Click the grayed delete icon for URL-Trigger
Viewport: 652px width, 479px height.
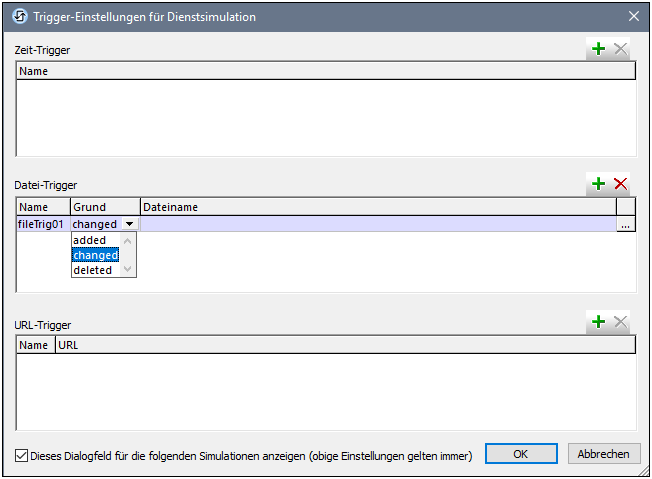coord(620,322)
